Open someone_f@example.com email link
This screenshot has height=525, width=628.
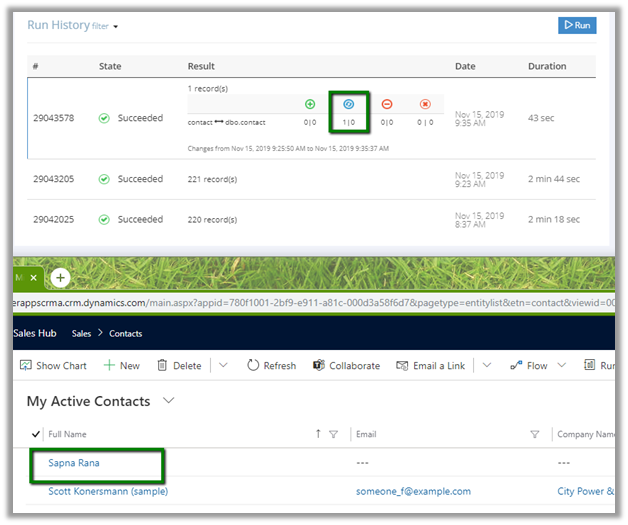coord(413,492)
